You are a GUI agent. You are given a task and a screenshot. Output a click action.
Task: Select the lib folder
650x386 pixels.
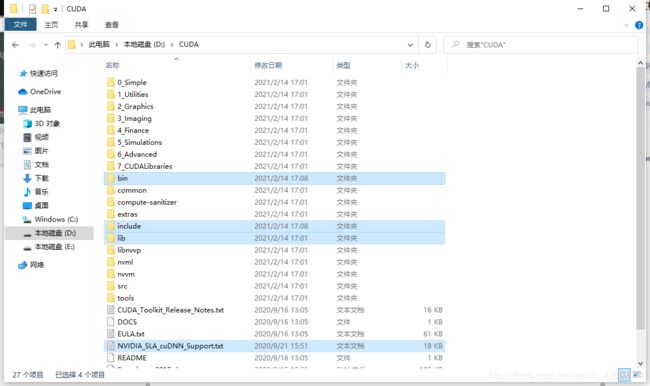[x=274, y=238]
